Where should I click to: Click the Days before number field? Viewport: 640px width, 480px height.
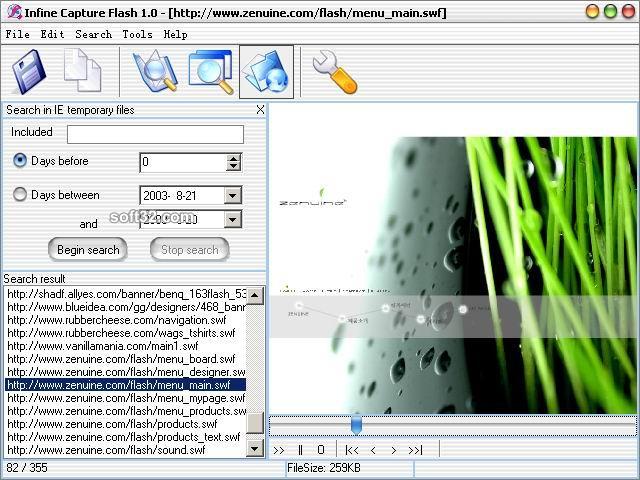[x=183, y=162]
